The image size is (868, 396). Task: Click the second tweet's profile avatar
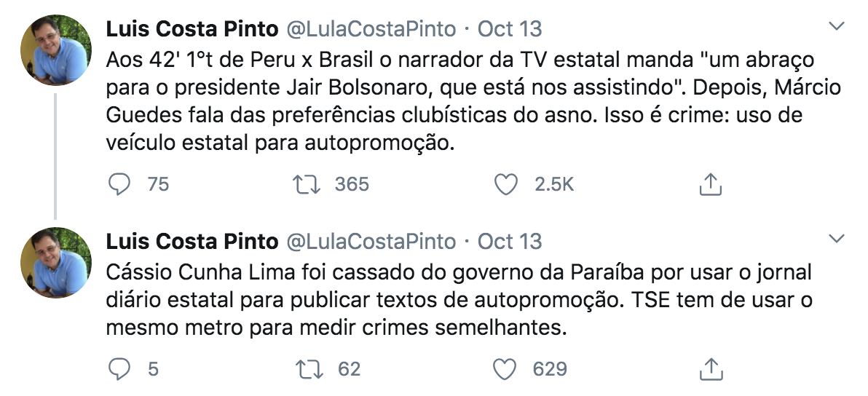[56, 261]
